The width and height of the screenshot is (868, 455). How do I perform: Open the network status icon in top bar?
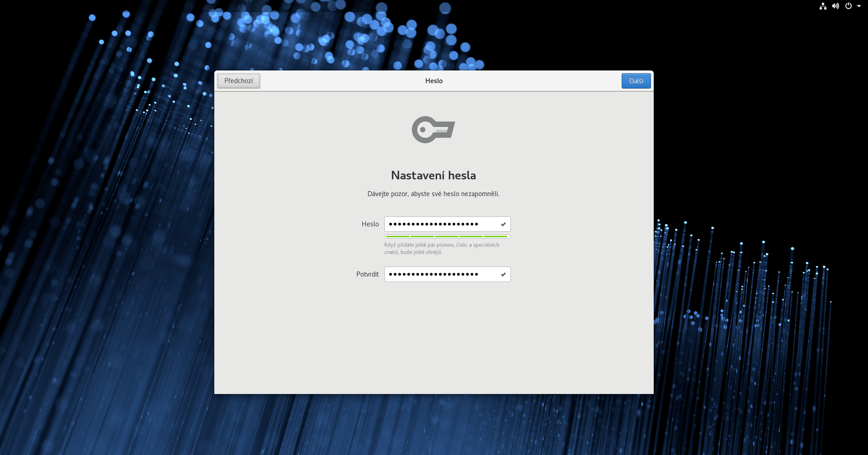coord(823,6)
